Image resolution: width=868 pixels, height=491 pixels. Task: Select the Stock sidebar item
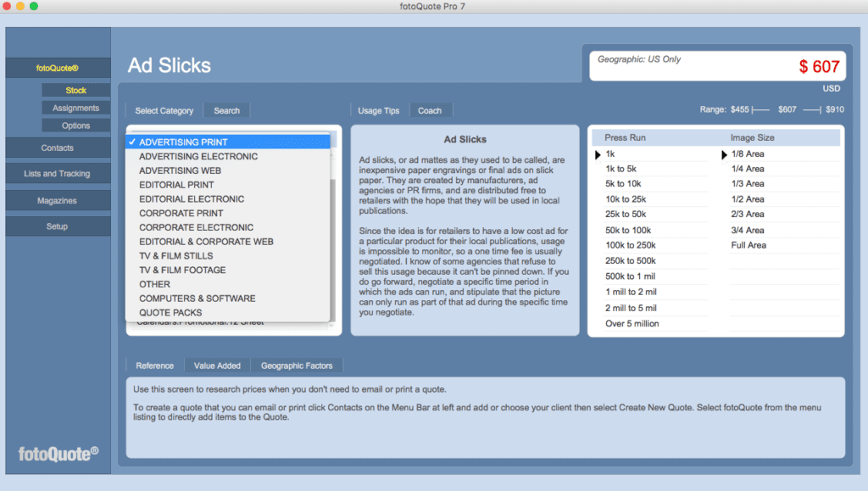click(75, 90)
